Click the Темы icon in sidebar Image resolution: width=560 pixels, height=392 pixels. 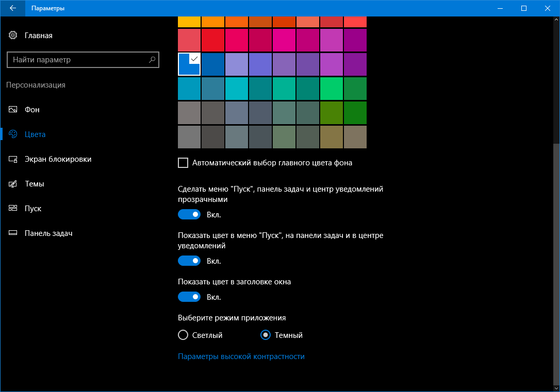[13, 184]
